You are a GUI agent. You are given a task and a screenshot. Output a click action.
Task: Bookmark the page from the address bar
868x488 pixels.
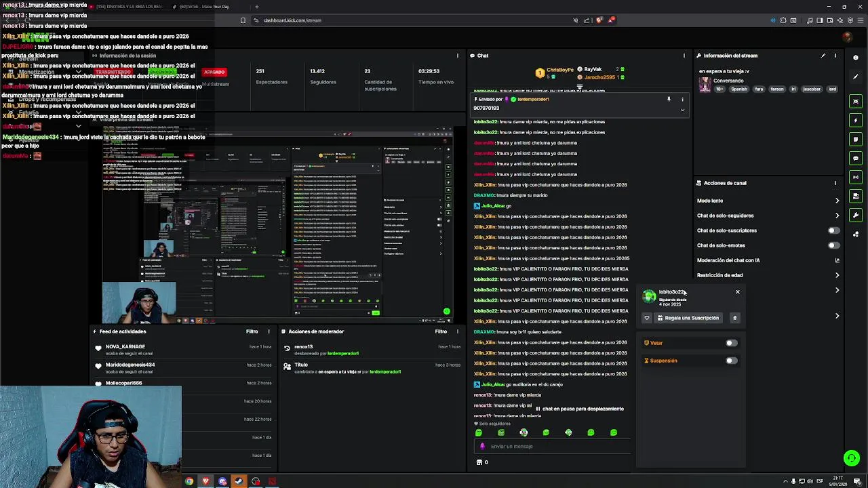tap(243, 20)
